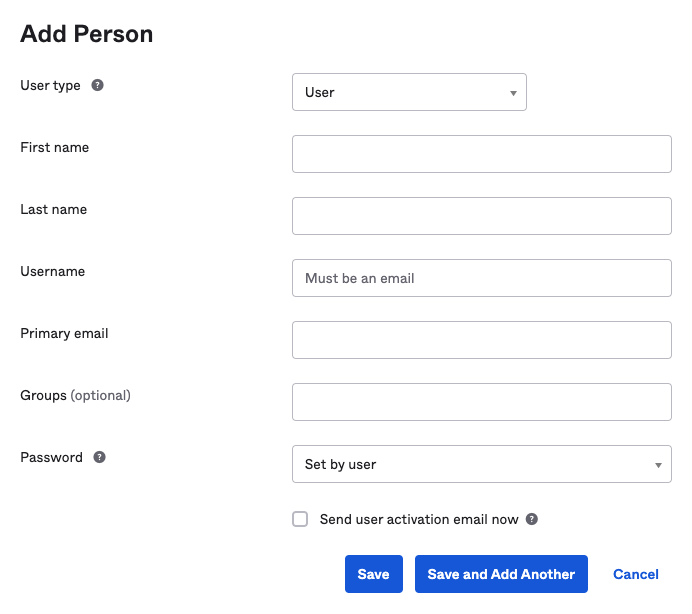Click the Password dropdown arrow

pyautogui.click(x=658, y=465)
